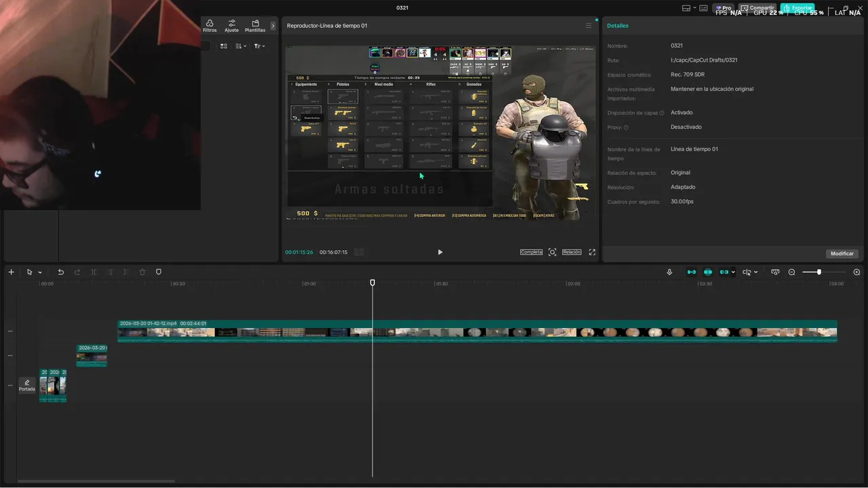Open top track options menu dots
Viewport: 868px width, 488px height.
[x=9, y=331]
